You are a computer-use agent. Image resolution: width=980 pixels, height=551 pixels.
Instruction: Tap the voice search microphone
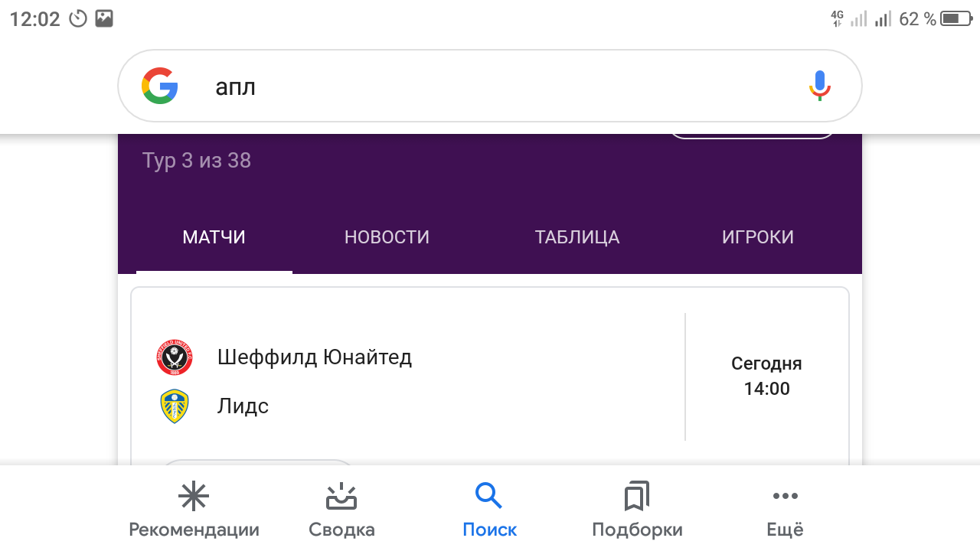tap(819, 86)
